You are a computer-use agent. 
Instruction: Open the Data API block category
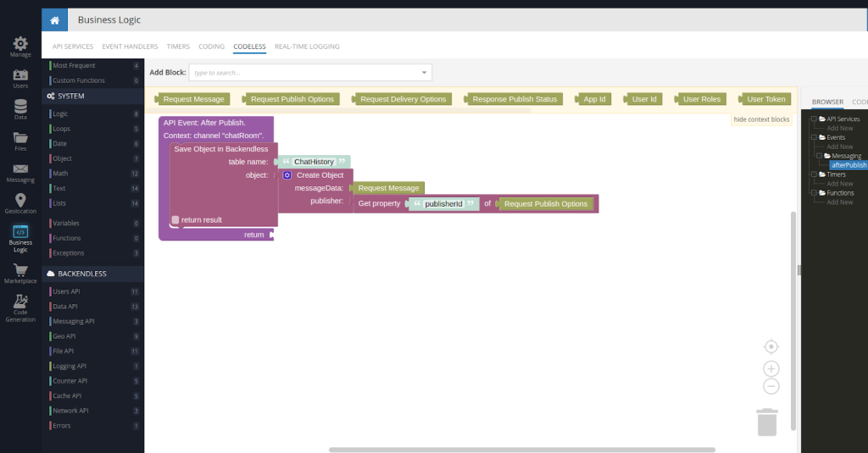pos(93,307)
